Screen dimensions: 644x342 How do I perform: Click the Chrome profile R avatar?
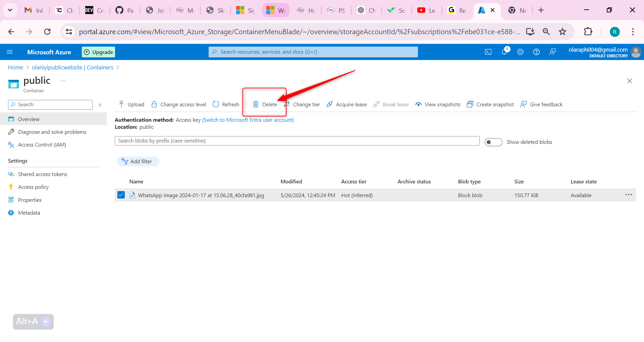tap(614, 32)
